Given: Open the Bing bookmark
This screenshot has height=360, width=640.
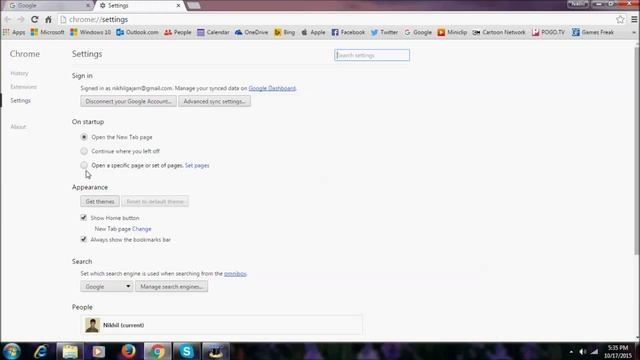Looking at the screenshot, I should 284,32.
